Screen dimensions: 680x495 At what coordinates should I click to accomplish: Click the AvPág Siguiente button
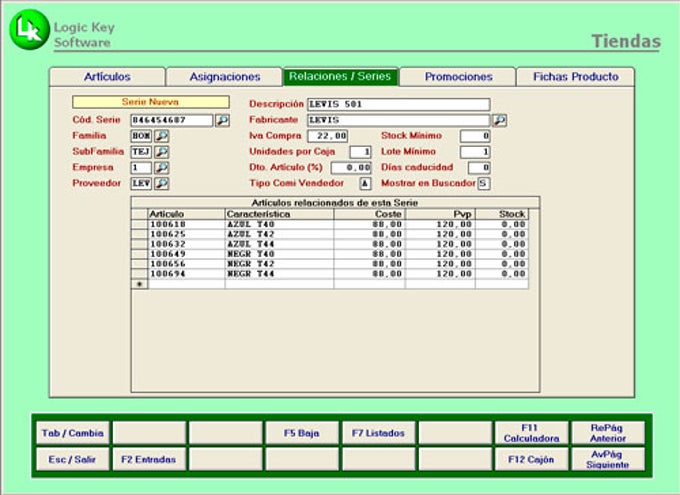608,459
